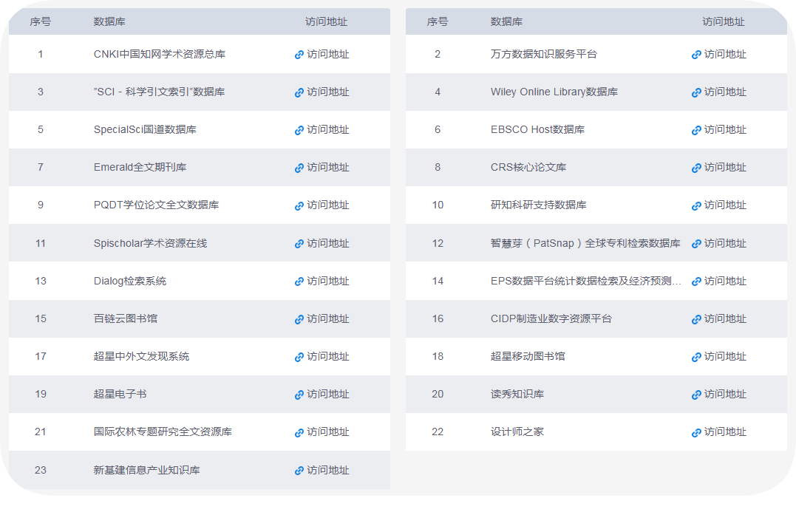Open 访问地址 for CIDP制造业数字资源平台

pos(724,319)
